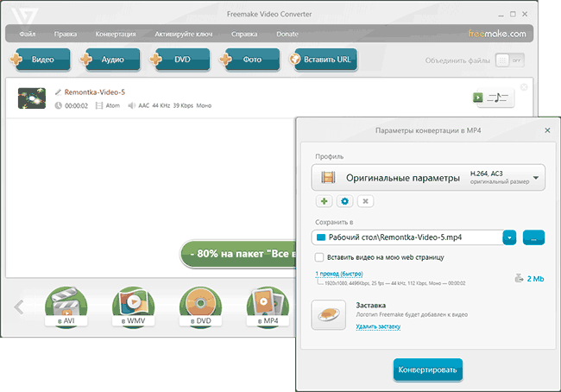Open the Файл menu
This screenshot has height=392, width=561.
coord(28,34)
